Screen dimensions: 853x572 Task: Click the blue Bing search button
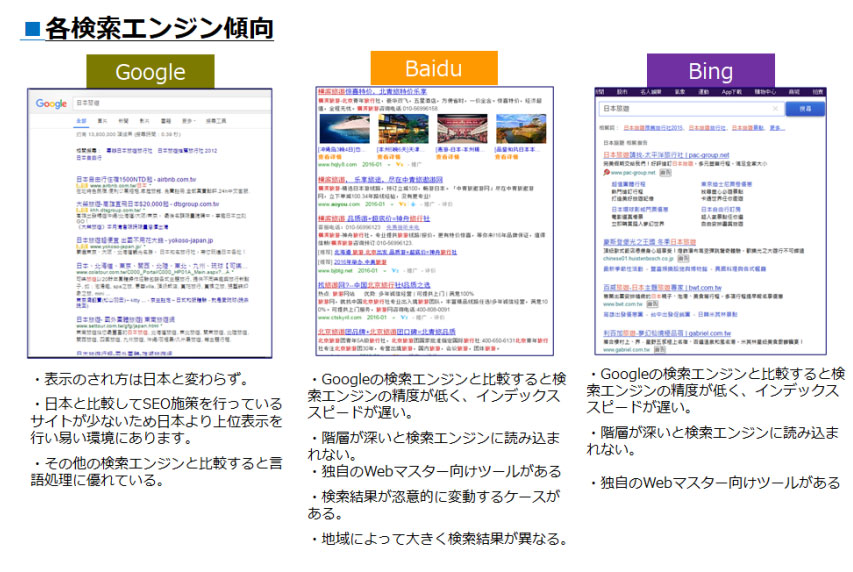[x=805, y=109]
